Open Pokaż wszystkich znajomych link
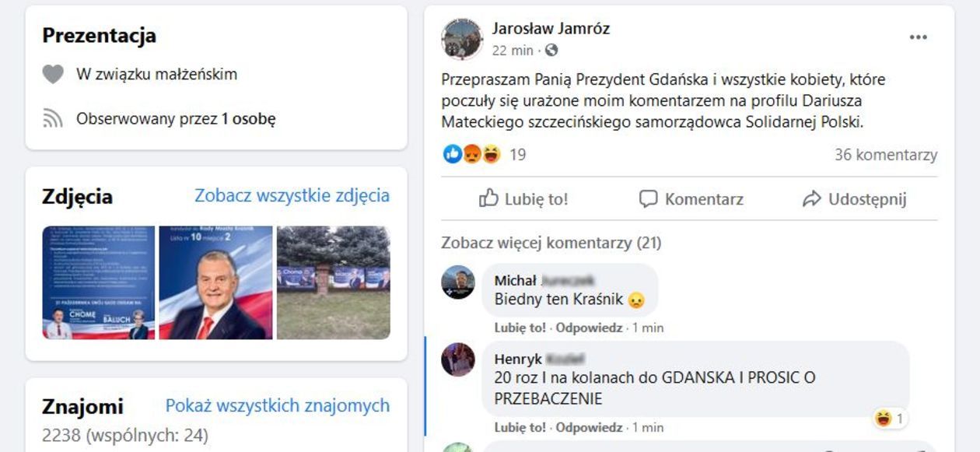The width and height of the screenshot is (980, 452). [278, 405]
